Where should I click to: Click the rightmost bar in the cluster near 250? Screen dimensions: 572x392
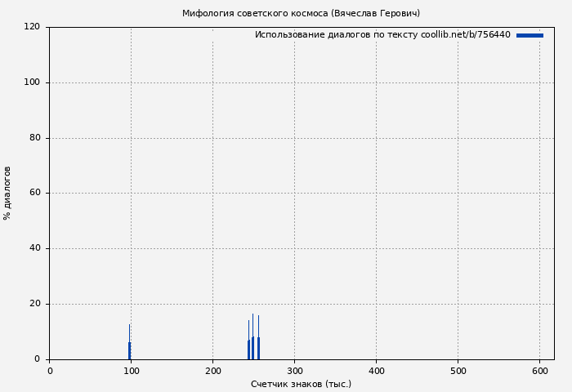pos(258,347)
